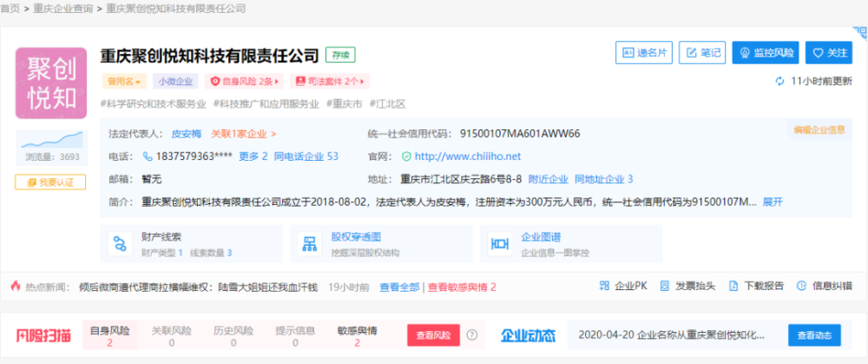
Task: Click the #江北区 hashtag
Action: 387,103
